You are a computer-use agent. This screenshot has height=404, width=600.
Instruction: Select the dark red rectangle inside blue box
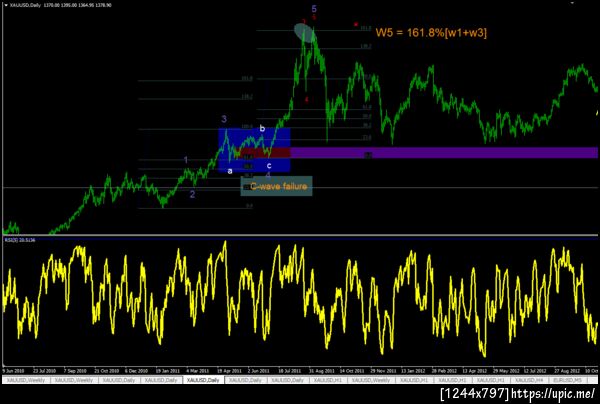264,153
